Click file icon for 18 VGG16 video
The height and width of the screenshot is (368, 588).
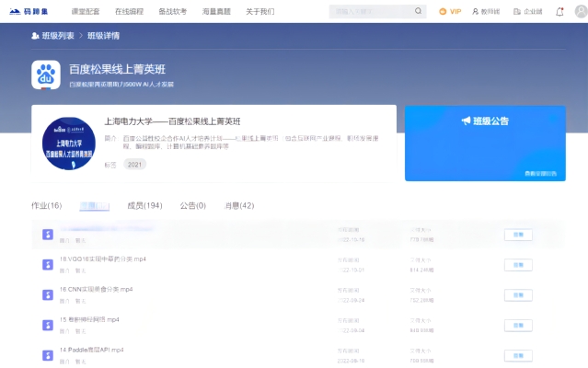click(x=47, y=264)
